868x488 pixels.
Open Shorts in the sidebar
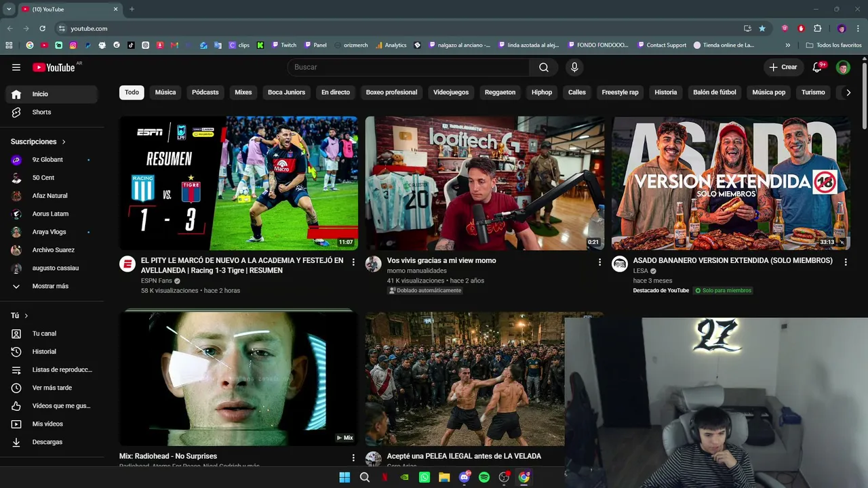52,112
